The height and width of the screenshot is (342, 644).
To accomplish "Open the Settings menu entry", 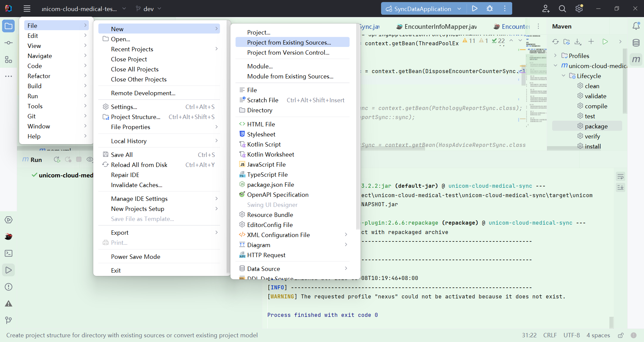I will point(159,107).
